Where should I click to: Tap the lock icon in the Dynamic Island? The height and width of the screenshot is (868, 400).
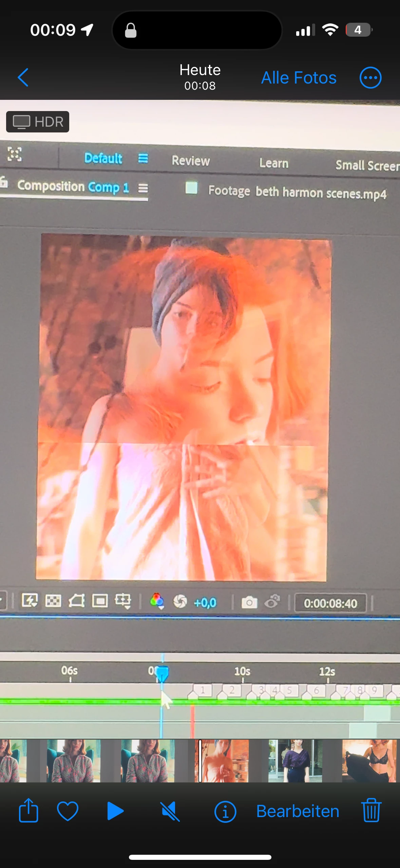click(x=131, y=30)
